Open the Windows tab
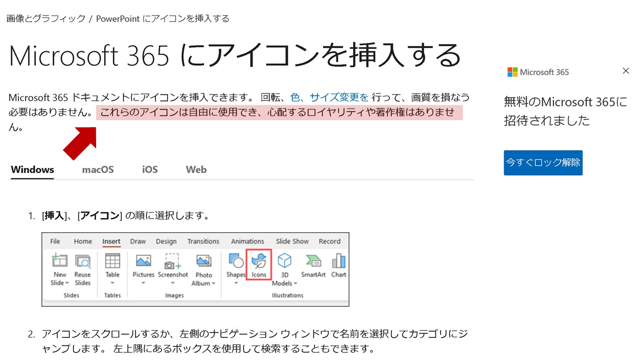This screenshot has height=362, width=644. click(x=32, y=169)
